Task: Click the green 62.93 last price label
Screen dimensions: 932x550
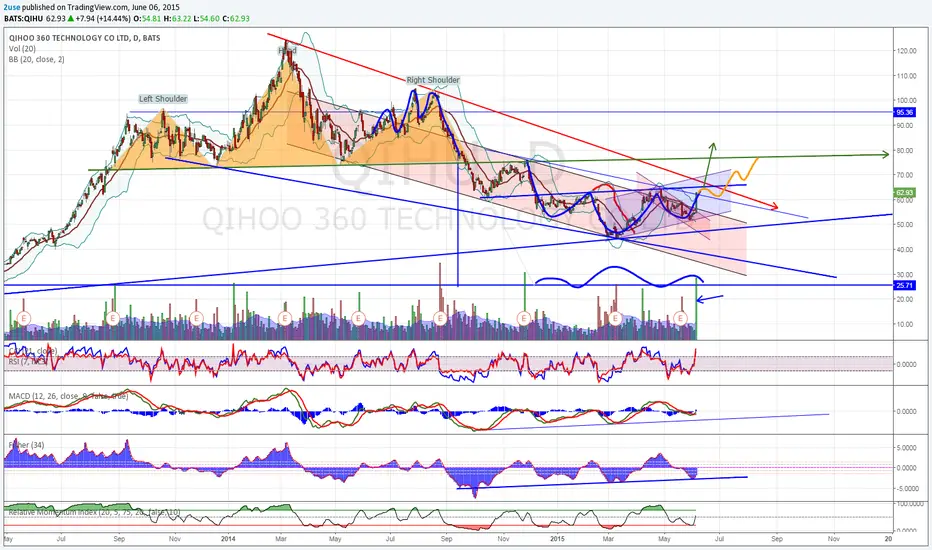Action: 904,193
